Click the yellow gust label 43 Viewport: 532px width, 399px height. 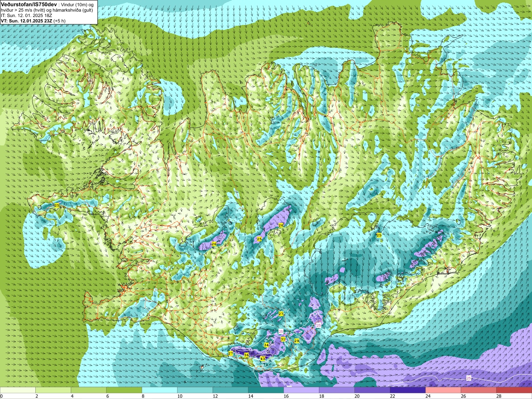click(262, 358)
